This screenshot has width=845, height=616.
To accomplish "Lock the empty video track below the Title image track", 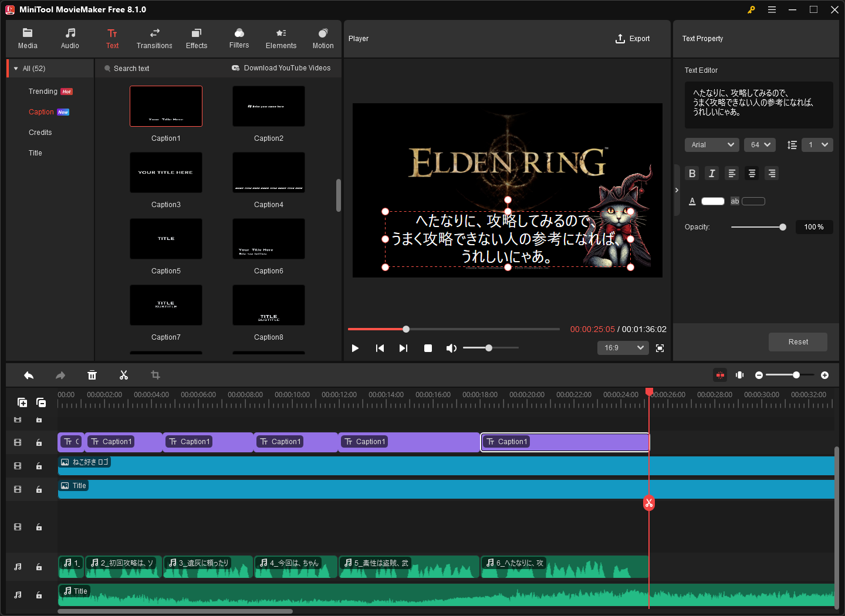I will pyautogui.click(x=39, y=527).
